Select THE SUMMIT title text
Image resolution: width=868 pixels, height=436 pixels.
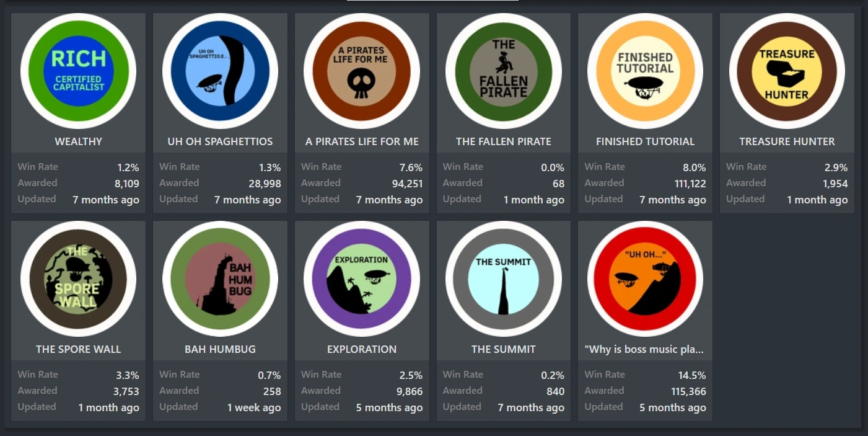504,349
